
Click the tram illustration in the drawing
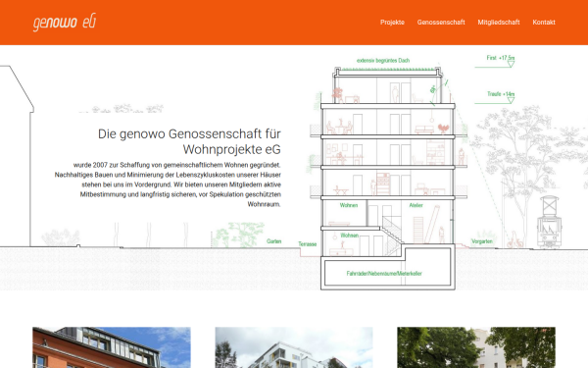point(550,222)
